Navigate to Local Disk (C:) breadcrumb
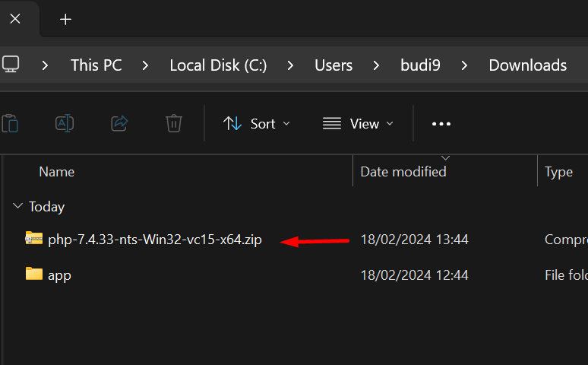This screenshot has height=365, width=588. [218, 65]
